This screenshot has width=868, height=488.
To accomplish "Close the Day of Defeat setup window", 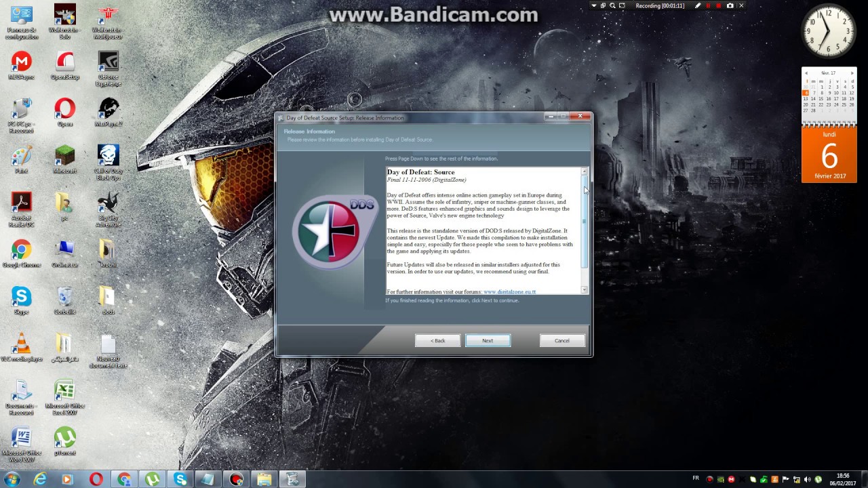I will point(580,117).
